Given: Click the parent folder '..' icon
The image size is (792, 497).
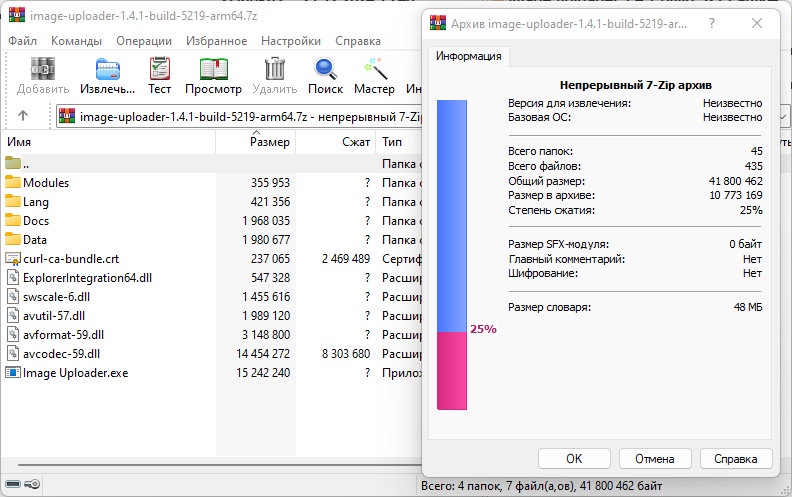Looking at the screenshot, I should 13,163.
